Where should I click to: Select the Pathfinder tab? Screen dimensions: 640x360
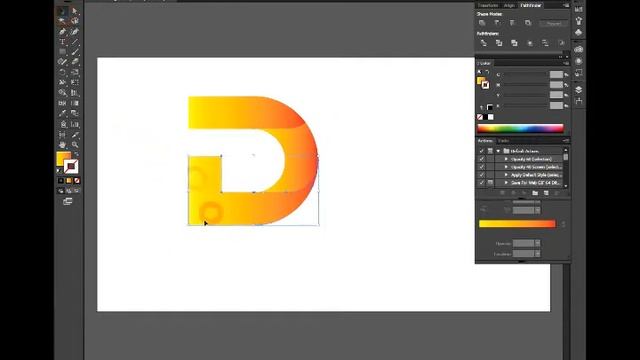tap(531, 5)
